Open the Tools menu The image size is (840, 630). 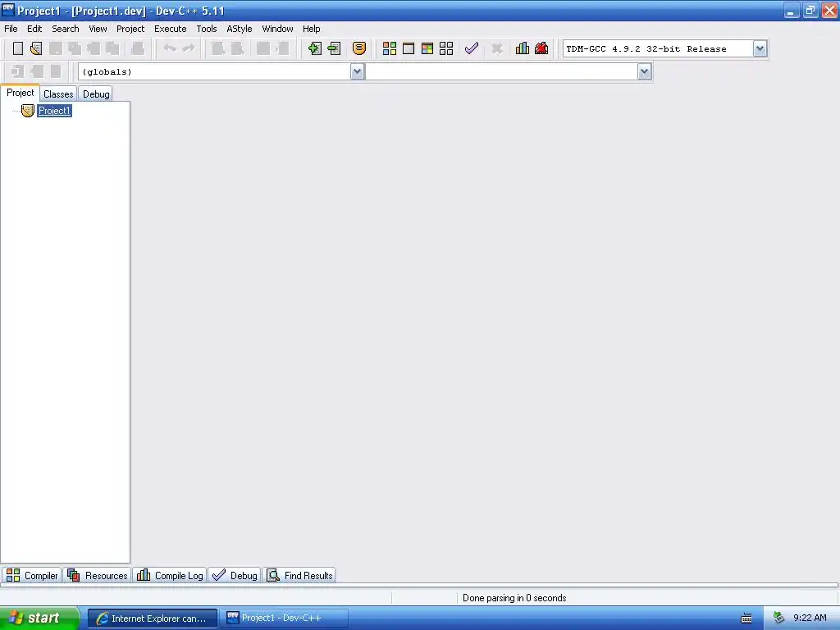click(x=206, y=29)
